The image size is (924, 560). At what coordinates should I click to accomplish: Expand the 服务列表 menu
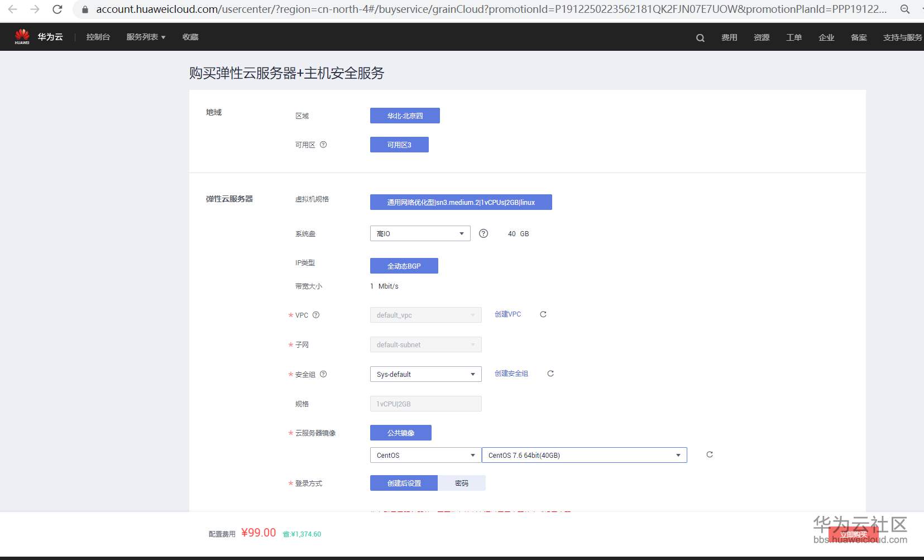pos(146,37)
